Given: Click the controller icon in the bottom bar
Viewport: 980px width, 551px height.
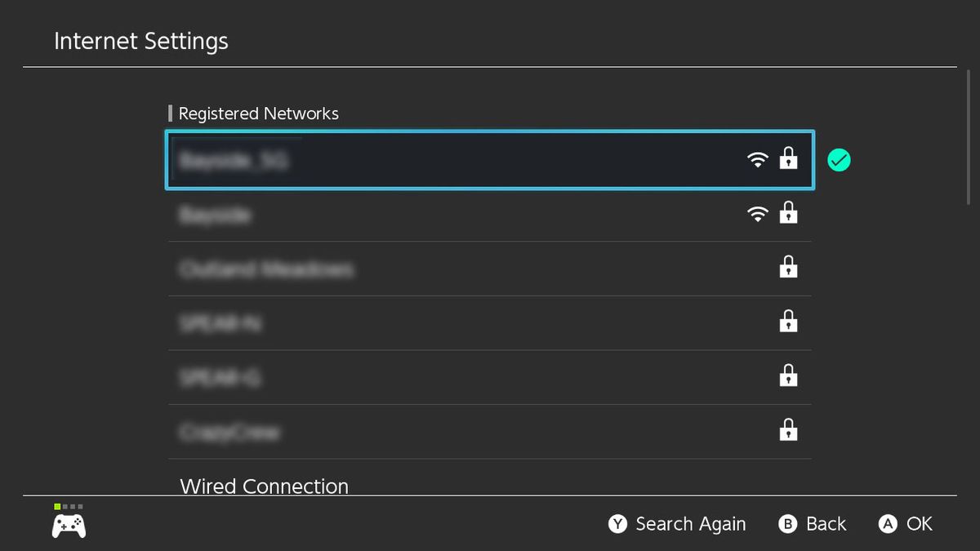Looking at the screenshot, I should coord(69,526).
